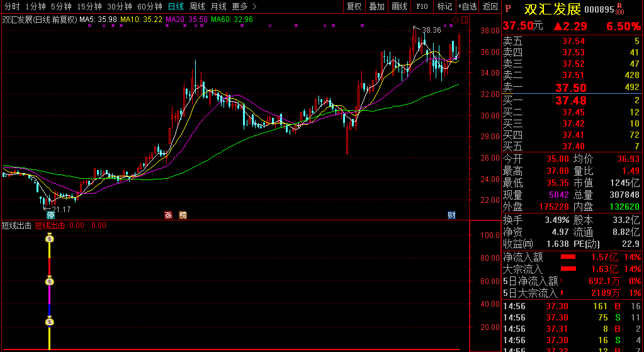Click the trade tick row with volume 161
This screenshot has height=352, width=644.
tap(572, 306)
